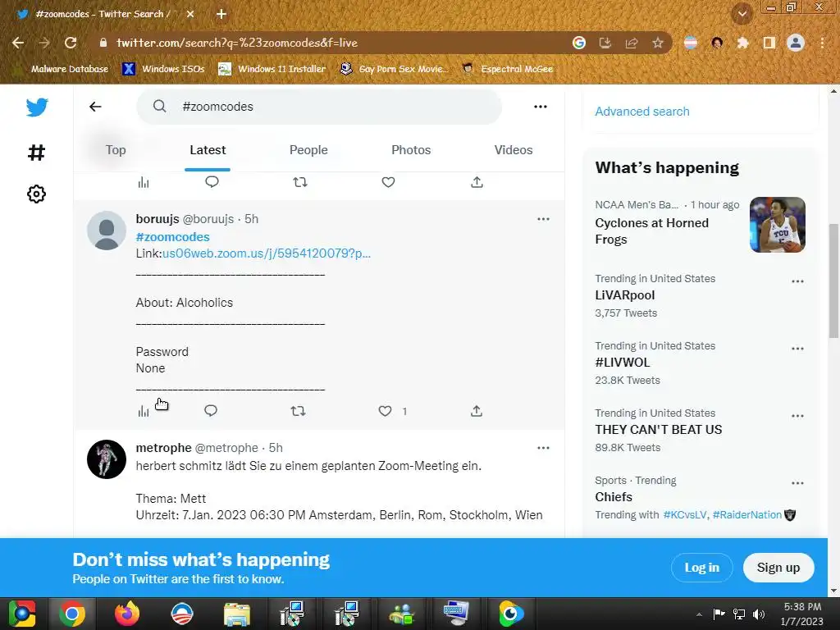840x630 pixels.
Task: Analytics icon on the top partial tweet
Action: click(x=143, y=182)
